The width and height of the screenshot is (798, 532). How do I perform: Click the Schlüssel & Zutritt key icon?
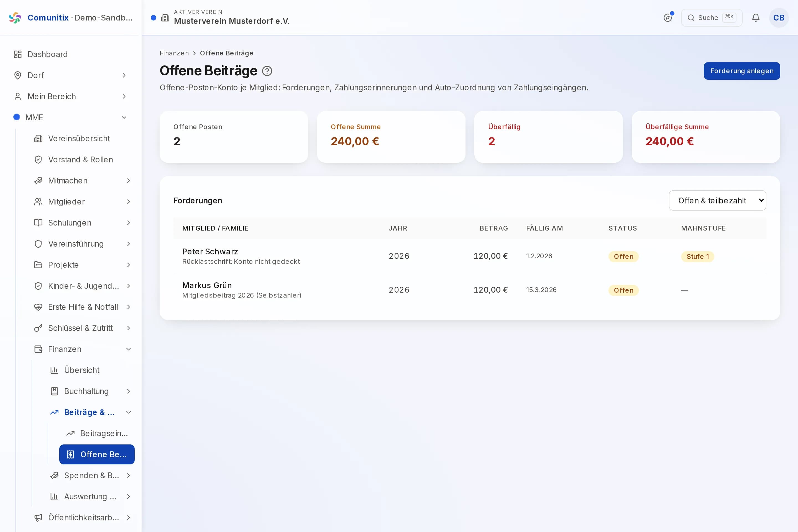pos(38,328)
